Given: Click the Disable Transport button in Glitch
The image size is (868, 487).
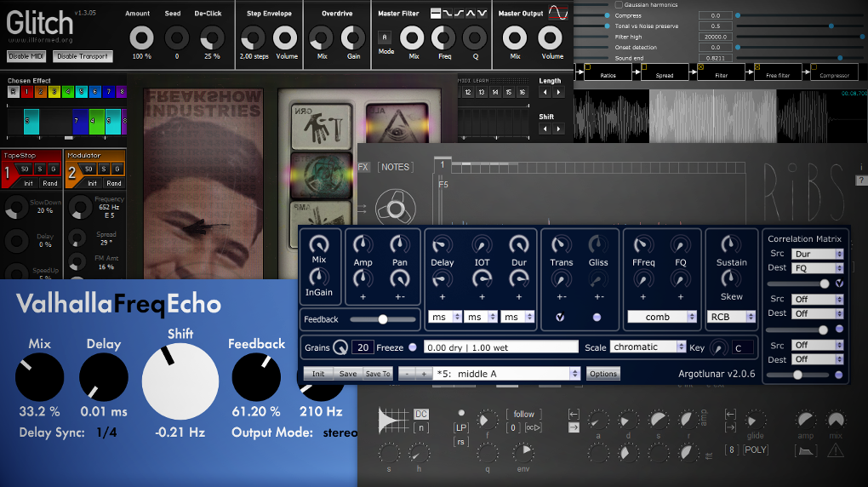Looking at the screenshot, I should 83,56.
